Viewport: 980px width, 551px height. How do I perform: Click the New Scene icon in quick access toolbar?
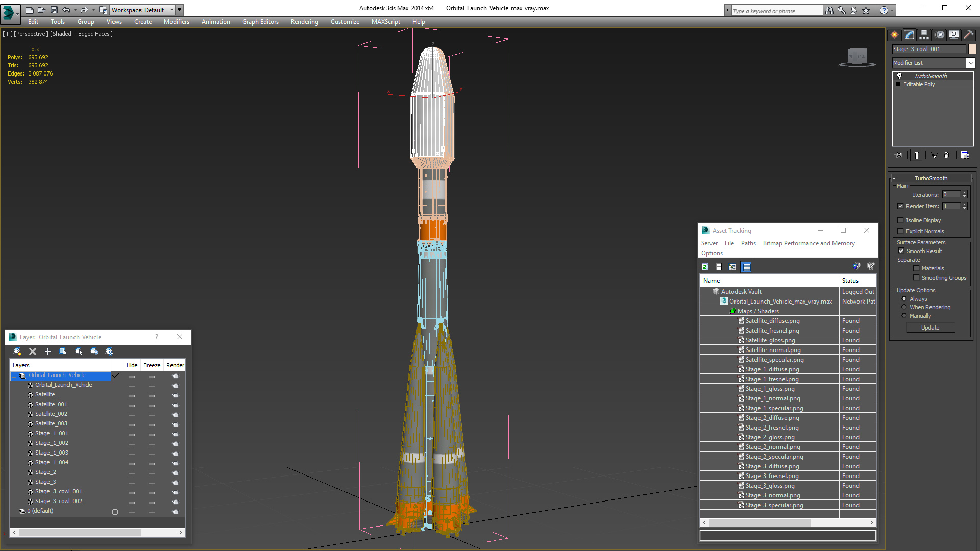29,10
